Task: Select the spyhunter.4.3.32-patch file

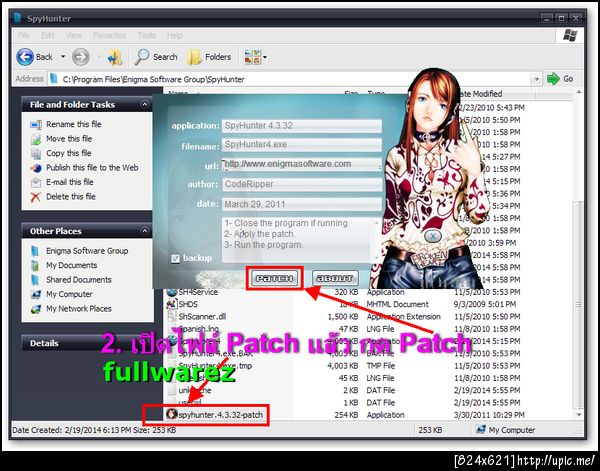Action: pos(220,415)
